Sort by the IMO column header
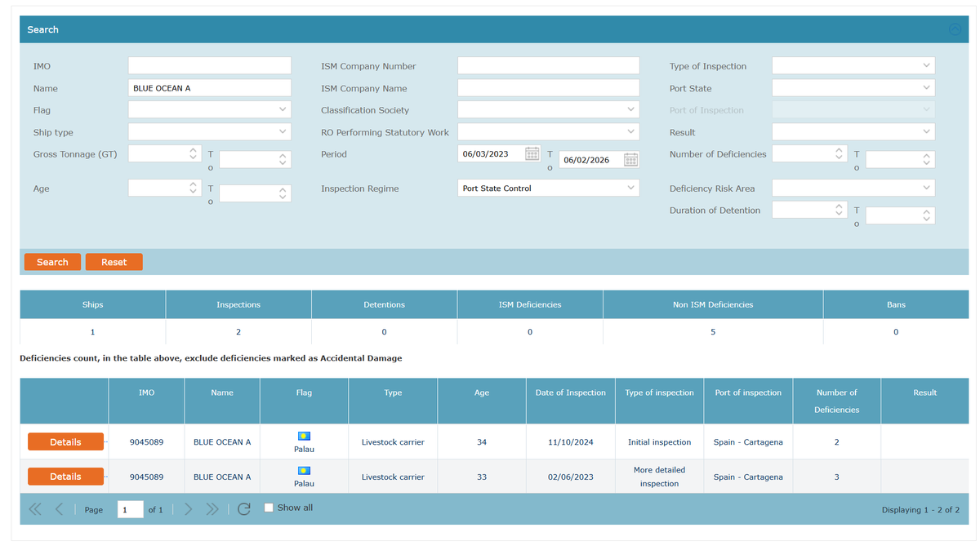This screenshot has width=980, height=550. pyautogui.click(x=146, y=401)
